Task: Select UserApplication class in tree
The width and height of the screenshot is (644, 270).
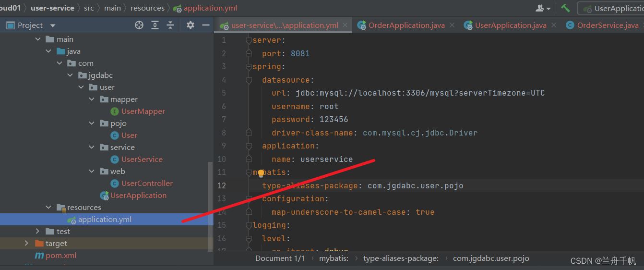Action: click(x=138, y=196)
